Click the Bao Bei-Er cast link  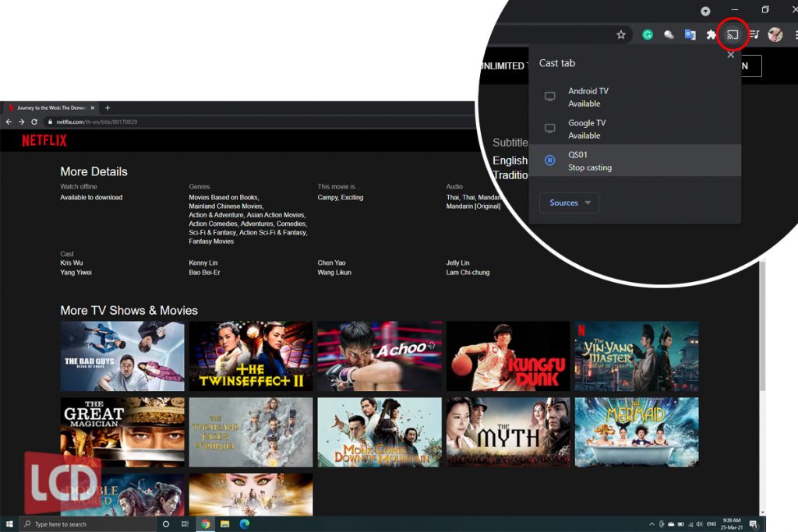[205, 273]
